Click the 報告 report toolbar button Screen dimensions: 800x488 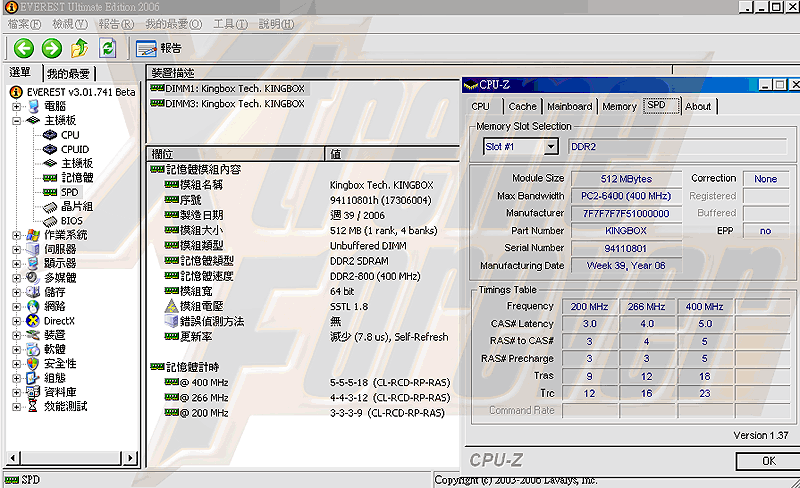click(159, 48)
